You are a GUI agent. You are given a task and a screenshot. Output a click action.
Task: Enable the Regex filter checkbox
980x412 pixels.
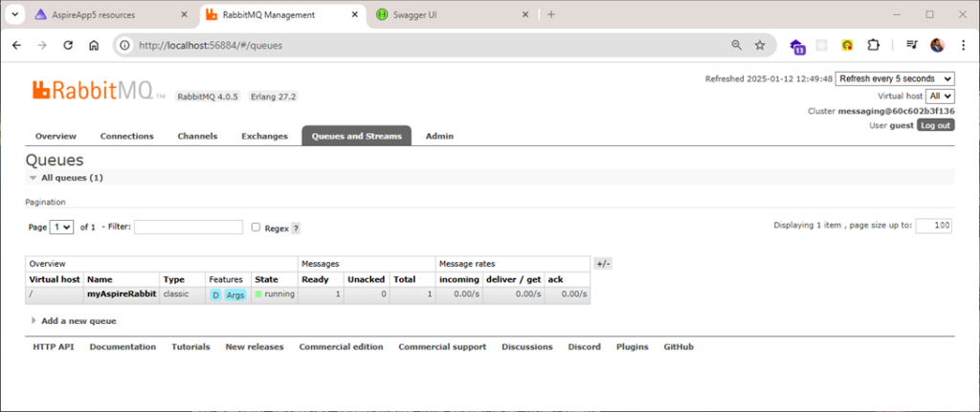pyautogui.click(x=256, y=228)
